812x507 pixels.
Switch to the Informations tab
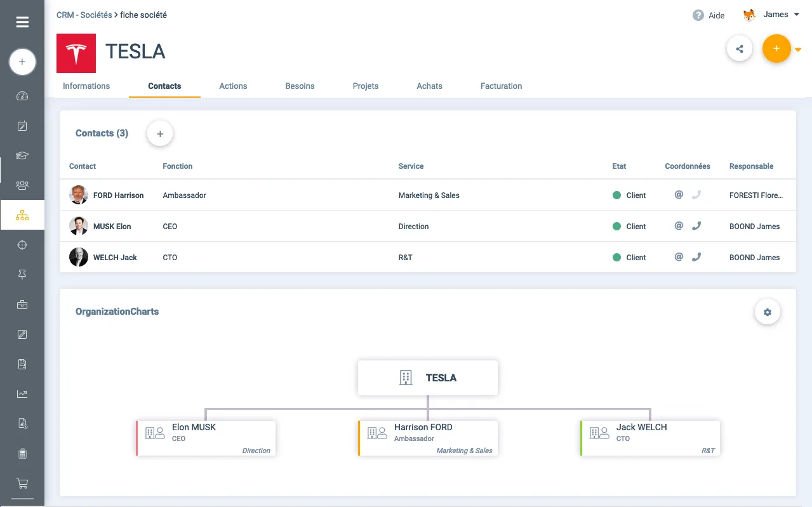[x=86, y=86]
